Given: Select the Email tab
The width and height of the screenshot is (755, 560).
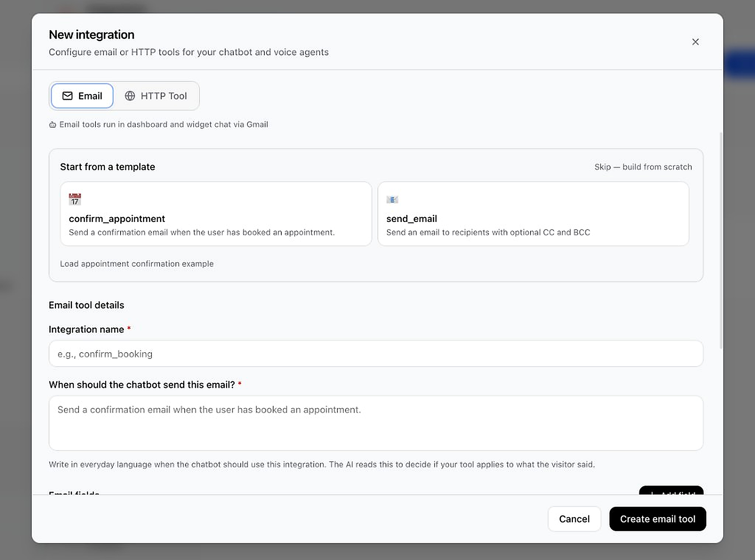Looking at the screenshot, I should 82,96.
